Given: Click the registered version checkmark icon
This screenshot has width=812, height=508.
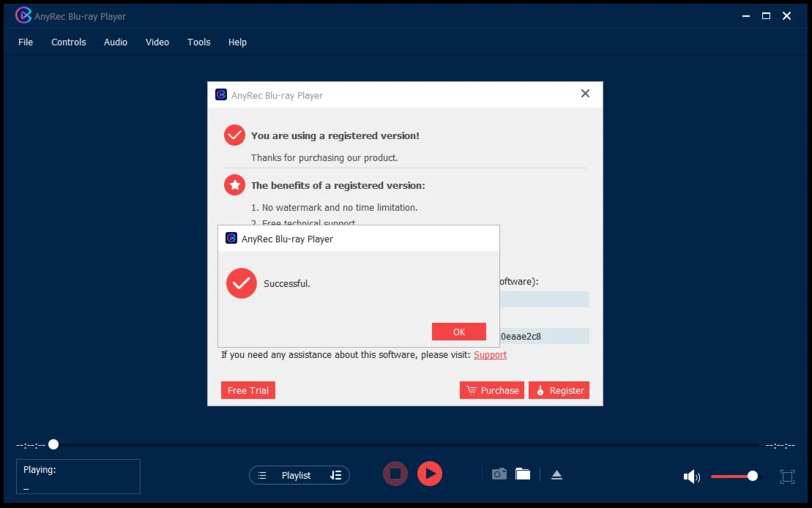Looking at the screenshot, I should pos(234,135).
